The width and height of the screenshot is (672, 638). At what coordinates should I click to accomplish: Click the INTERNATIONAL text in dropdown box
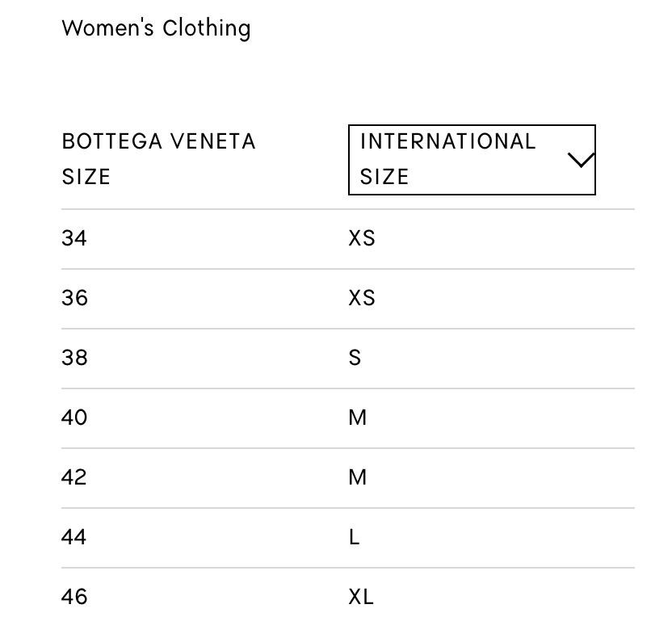[x=447, y=141]
